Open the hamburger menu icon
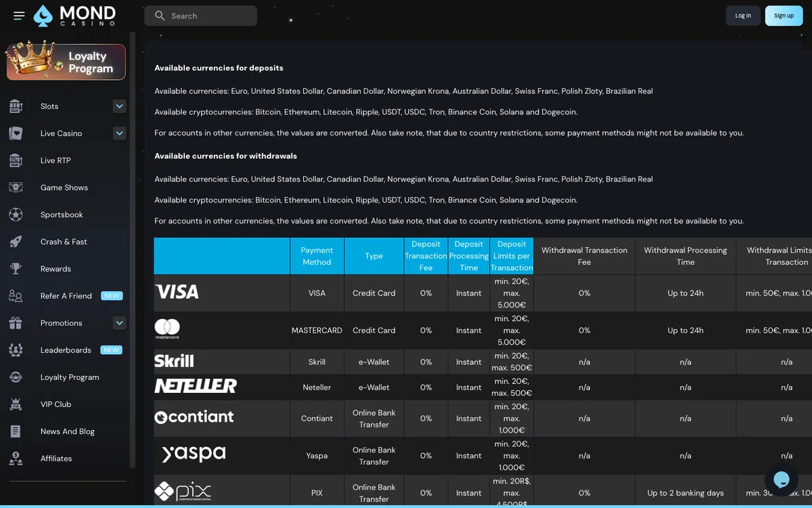 pos(19,16)
